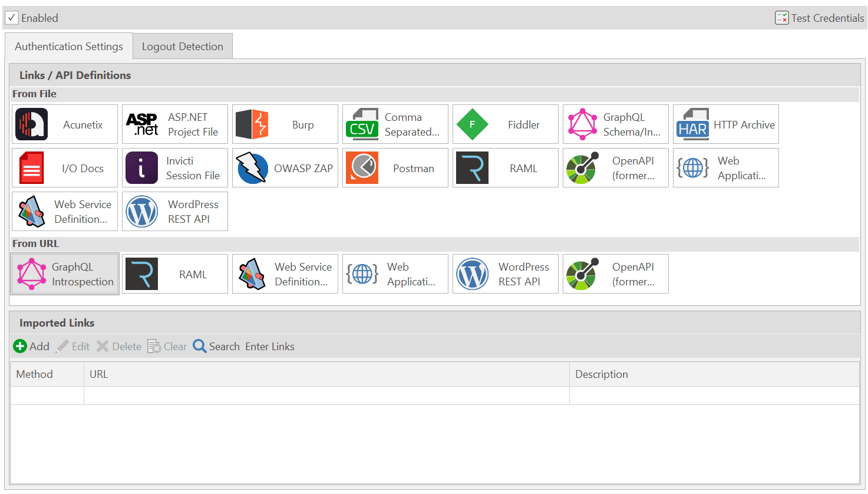
Task: Select Invicti Session File import
Action: [174, 168]
